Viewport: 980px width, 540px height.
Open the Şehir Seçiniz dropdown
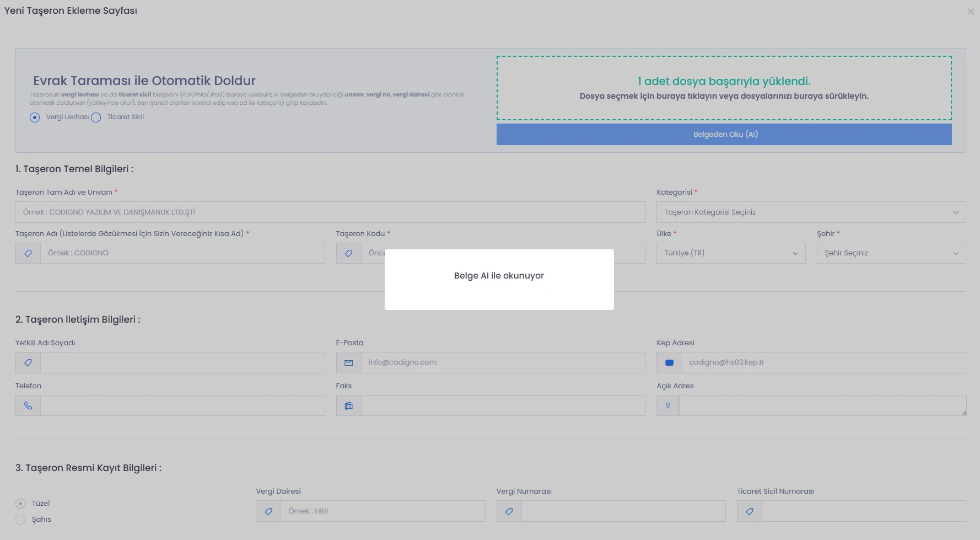tap(891, 253)
